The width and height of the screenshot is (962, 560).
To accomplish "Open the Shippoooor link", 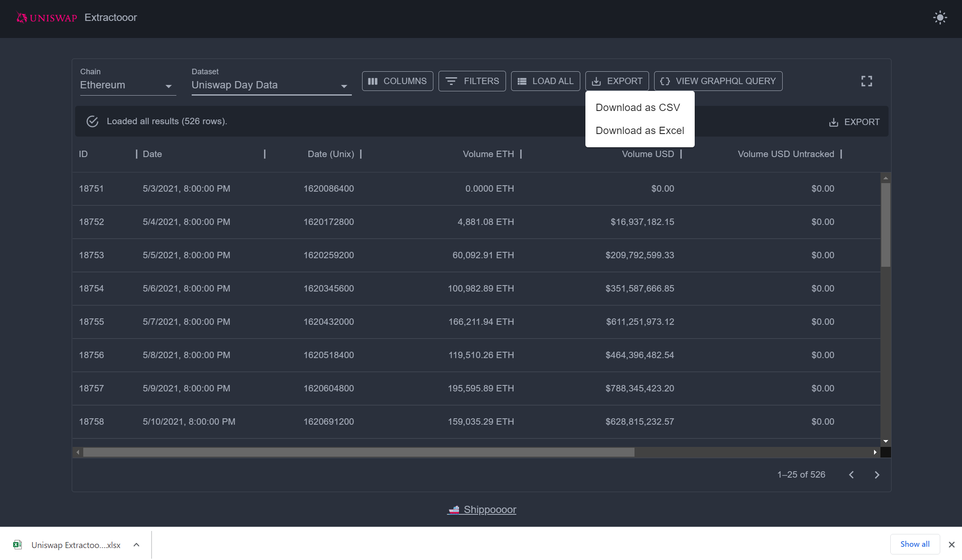I will pyautogui.click(x=482, y=510).
